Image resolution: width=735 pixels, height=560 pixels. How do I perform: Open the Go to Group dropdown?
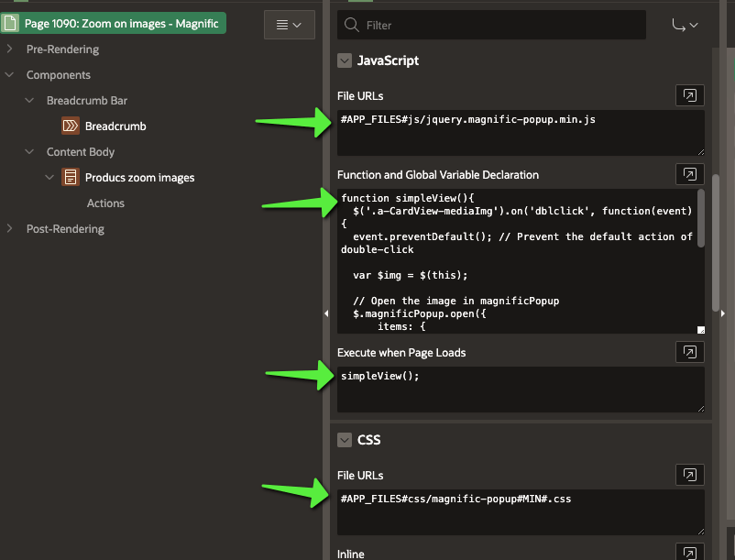685,25
